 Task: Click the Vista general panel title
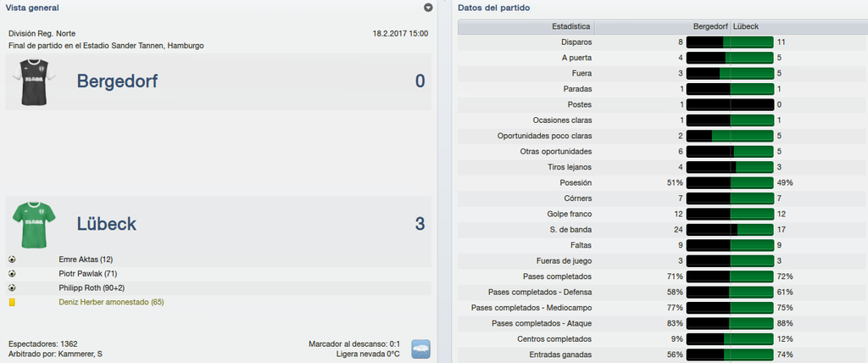pos(32,8)
